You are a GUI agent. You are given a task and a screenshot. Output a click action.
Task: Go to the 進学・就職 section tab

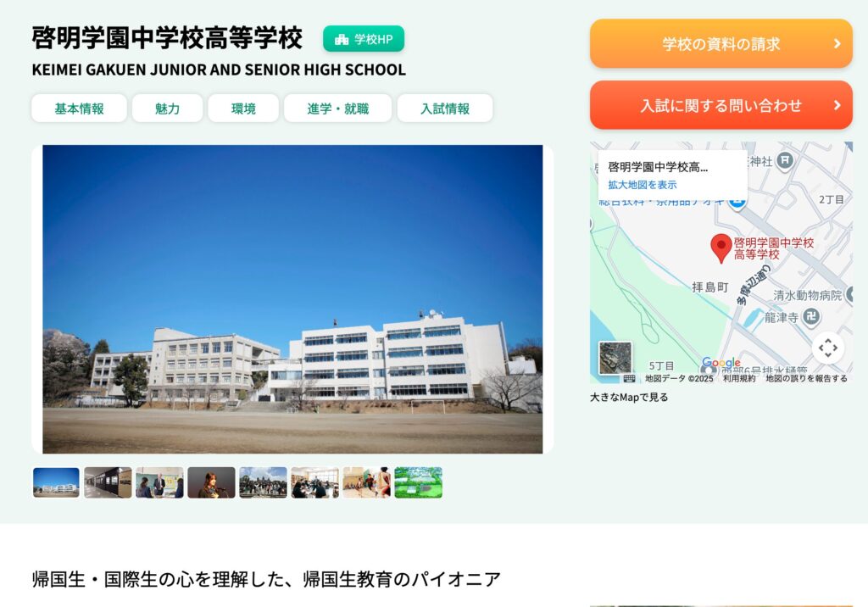click(x=337, y=109)
